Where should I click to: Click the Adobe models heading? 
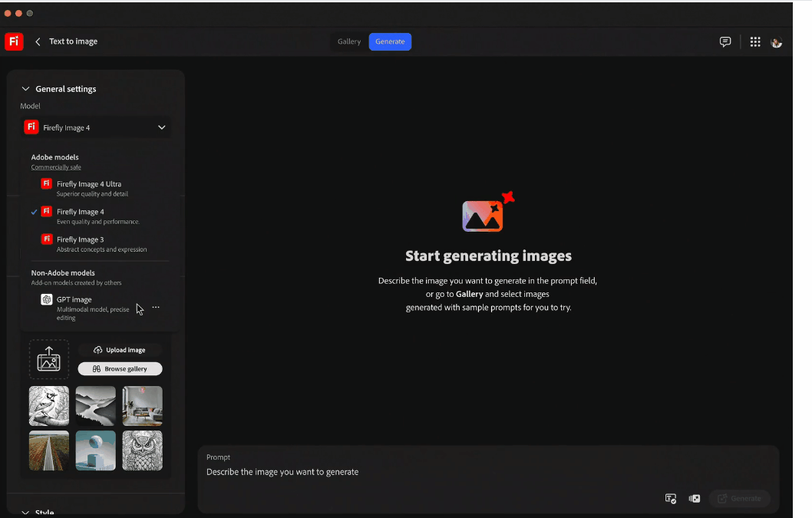click(x=55, y=157)
